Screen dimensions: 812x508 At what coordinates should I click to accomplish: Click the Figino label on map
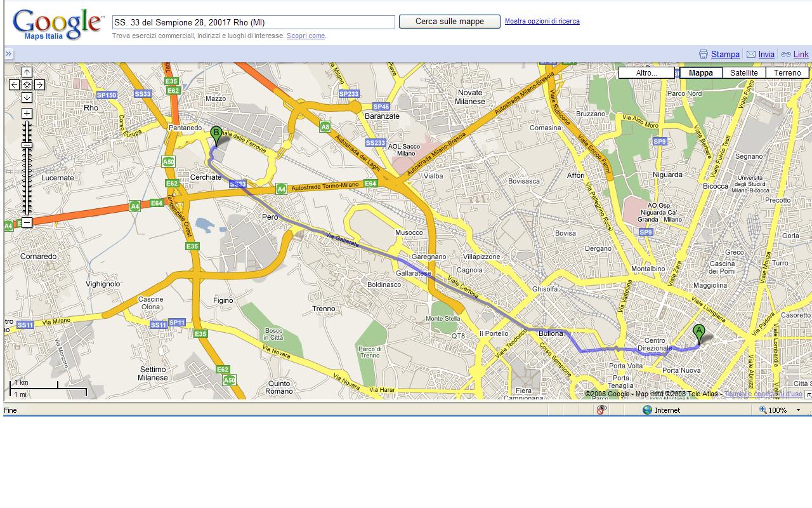tap(223, 301)
